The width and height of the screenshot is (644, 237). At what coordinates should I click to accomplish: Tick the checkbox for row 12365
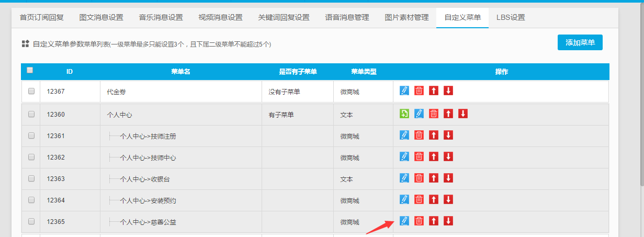coord(31,221)
